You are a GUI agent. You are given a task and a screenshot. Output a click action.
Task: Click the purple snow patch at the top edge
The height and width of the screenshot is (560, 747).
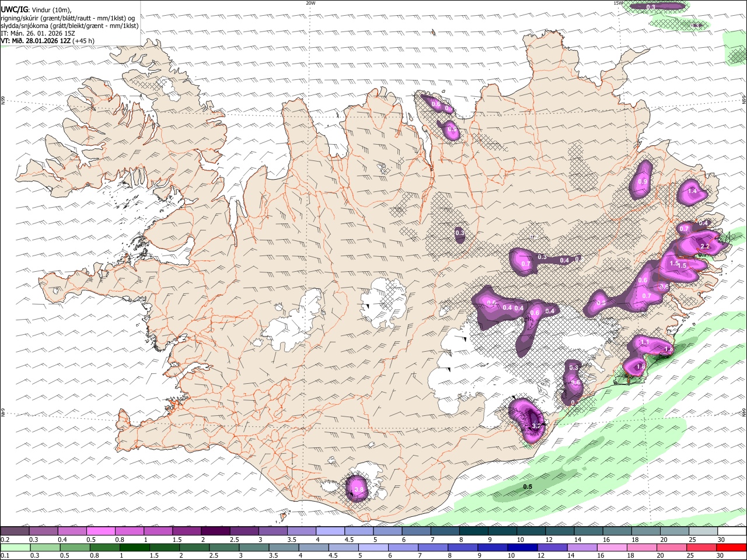click(657, 6)
